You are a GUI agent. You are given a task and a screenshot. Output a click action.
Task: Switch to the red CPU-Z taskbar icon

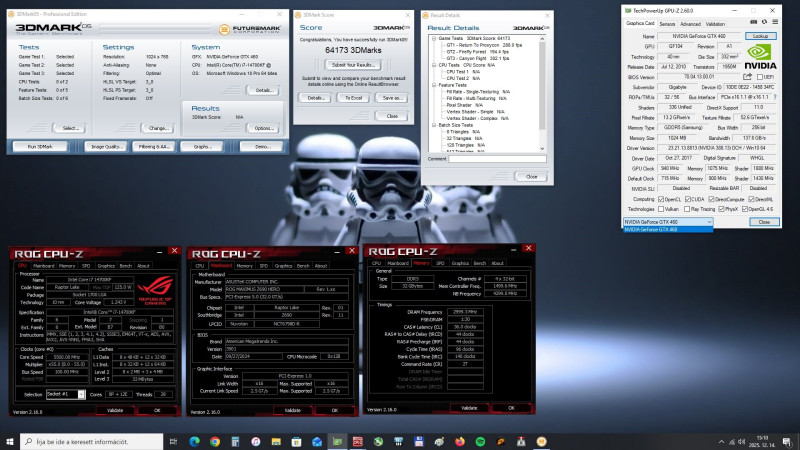pos(358,442)
